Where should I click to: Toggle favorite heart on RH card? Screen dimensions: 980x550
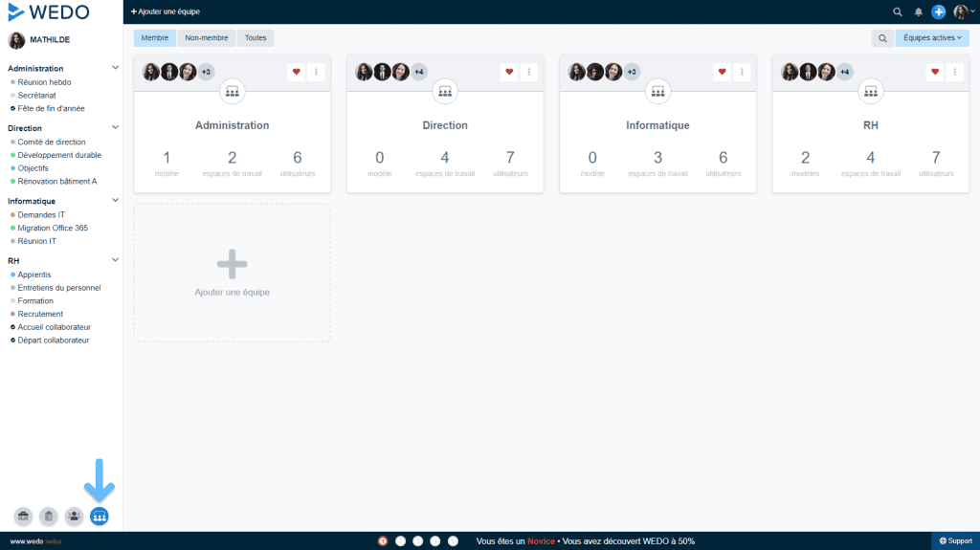click(x=935, y=72)
